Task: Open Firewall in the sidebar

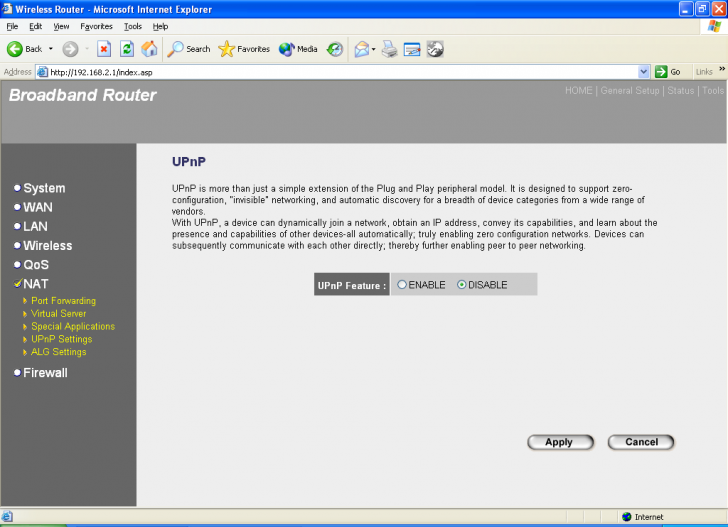Action: click(x=45, y=372)
